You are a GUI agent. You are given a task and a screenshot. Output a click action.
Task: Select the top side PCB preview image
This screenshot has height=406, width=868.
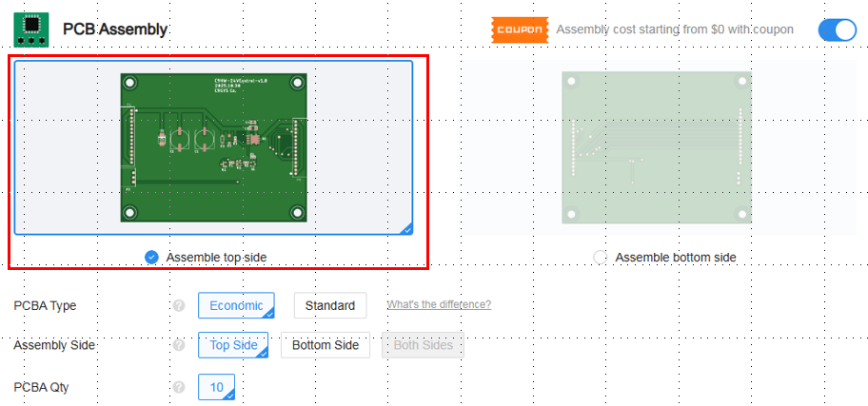[x=214, y=147]
